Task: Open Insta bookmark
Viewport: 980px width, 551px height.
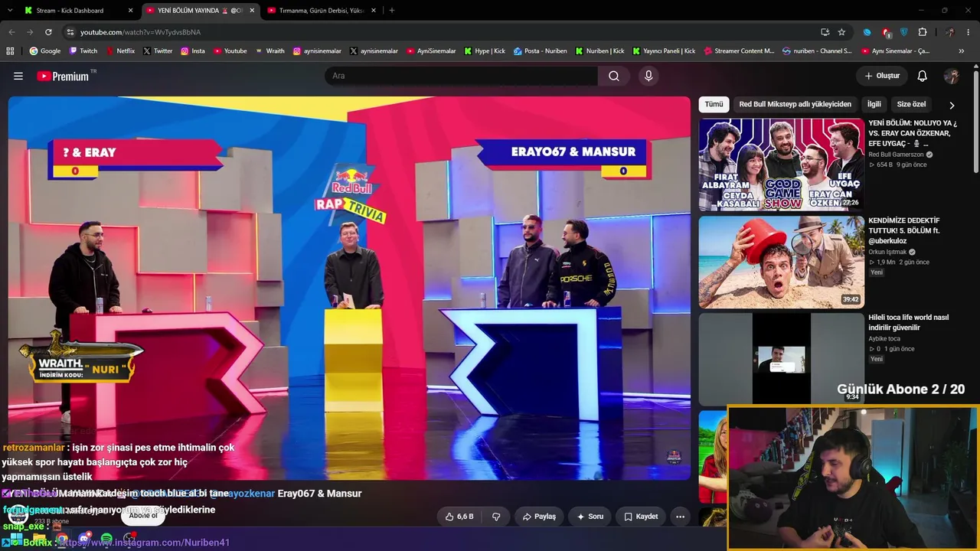Action: click(193, 51)
